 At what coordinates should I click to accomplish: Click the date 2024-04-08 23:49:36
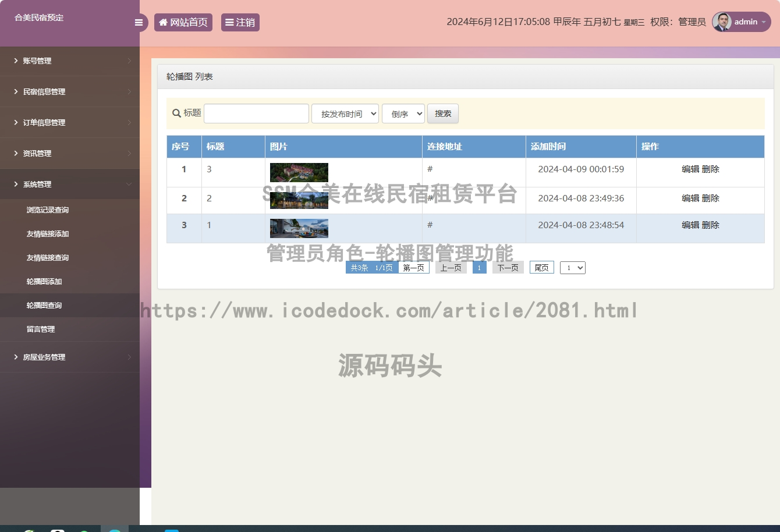tap(581, 198)
